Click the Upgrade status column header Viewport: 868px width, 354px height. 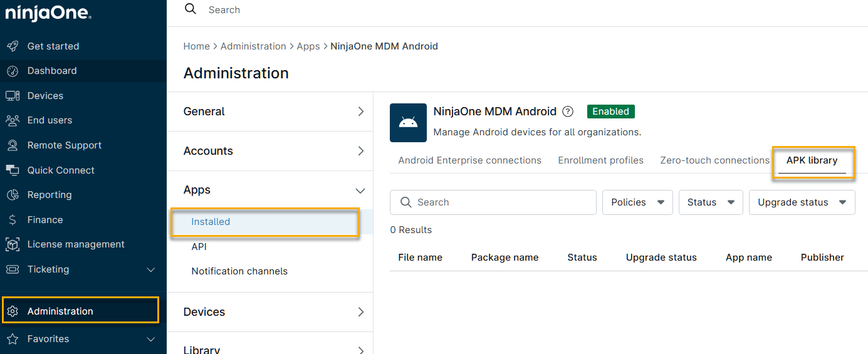pyautogui.click(x=661, y=258)
